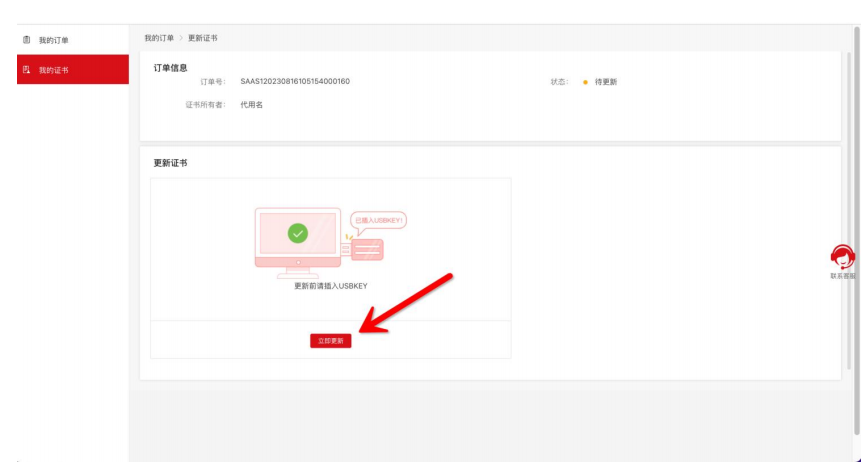Select the order number SAAS12023081610515400160
The width and height of the screenshot is (865, 473).
tap(295, 81)
